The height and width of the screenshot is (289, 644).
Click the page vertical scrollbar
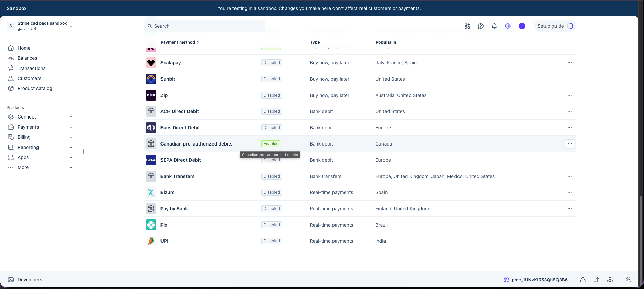pyautogui.click(x=641, y=233)
